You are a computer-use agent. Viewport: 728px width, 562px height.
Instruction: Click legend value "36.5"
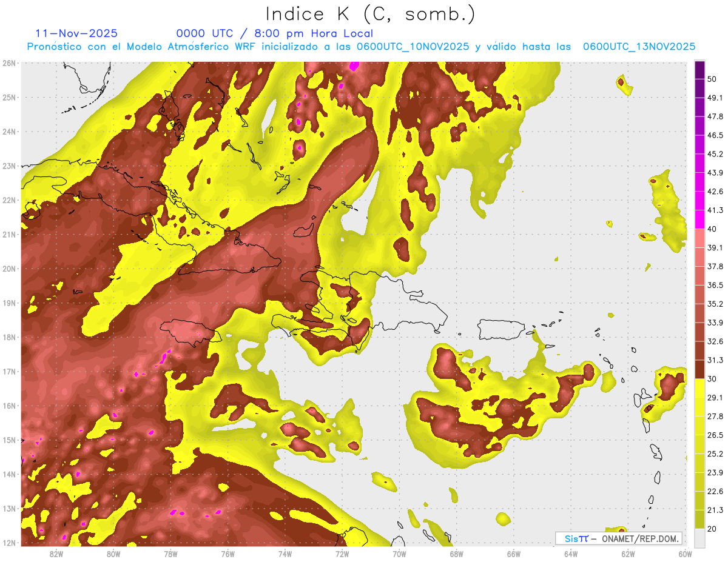(x=715, y=285)
